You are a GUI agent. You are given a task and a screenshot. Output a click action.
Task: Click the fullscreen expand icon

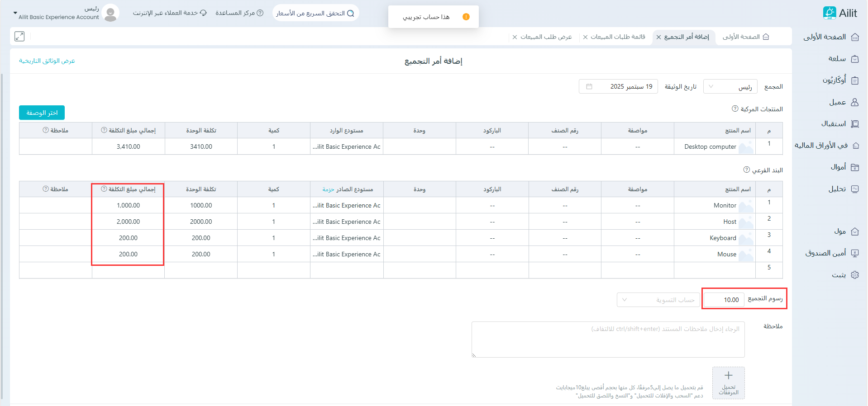tap(19, 37)
